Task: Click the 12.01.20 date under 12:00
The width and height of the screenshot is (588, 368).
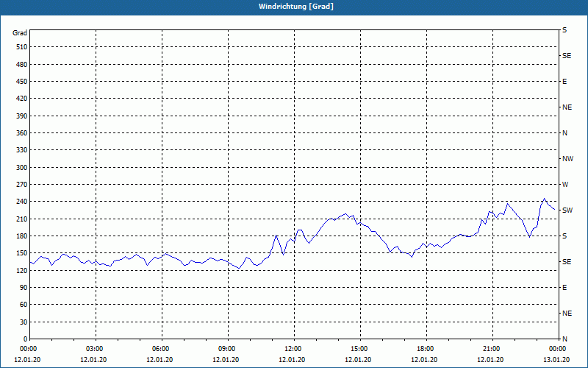Action: coord(292,360)
